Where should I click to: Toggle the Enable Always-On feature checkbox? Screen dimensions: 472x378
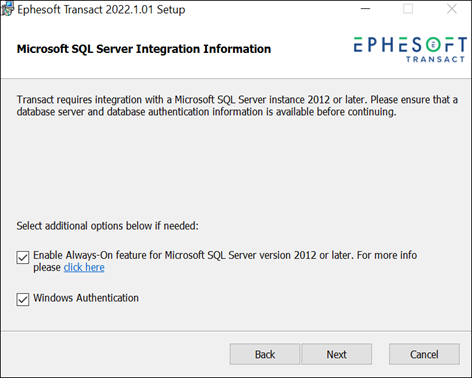(23, 258)
